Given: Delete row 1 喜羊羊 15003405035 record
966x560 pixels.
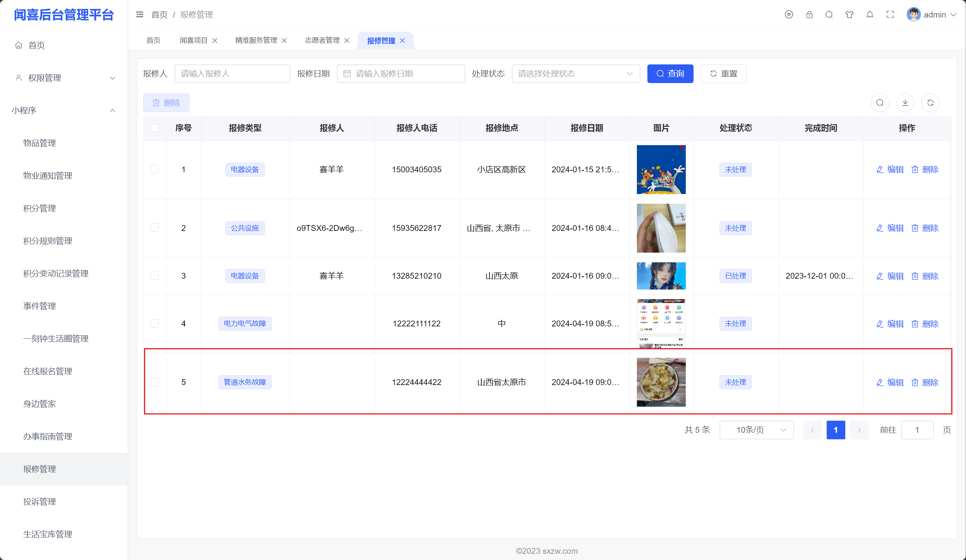Looking at the screenshot, I should point(925,170).
